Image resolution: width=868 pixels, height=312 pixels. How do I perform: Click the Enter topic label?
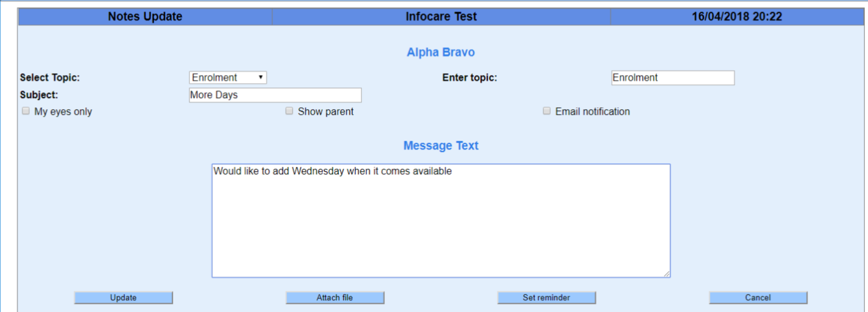click(469, 78)
